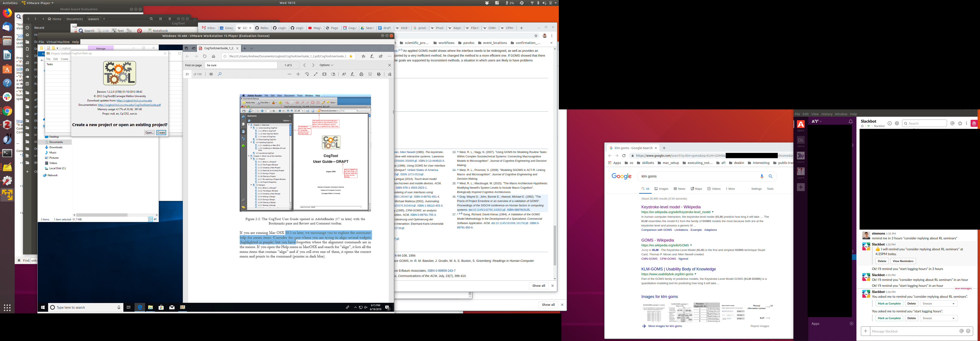Toggle Slack notifications bell icon
980x341 pixels.
[x=850, y=121]
